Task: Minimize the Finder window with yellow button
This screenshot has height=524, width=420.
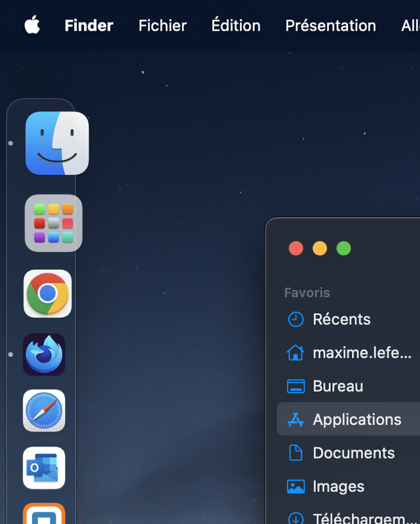Action: (x=320, y=248)
